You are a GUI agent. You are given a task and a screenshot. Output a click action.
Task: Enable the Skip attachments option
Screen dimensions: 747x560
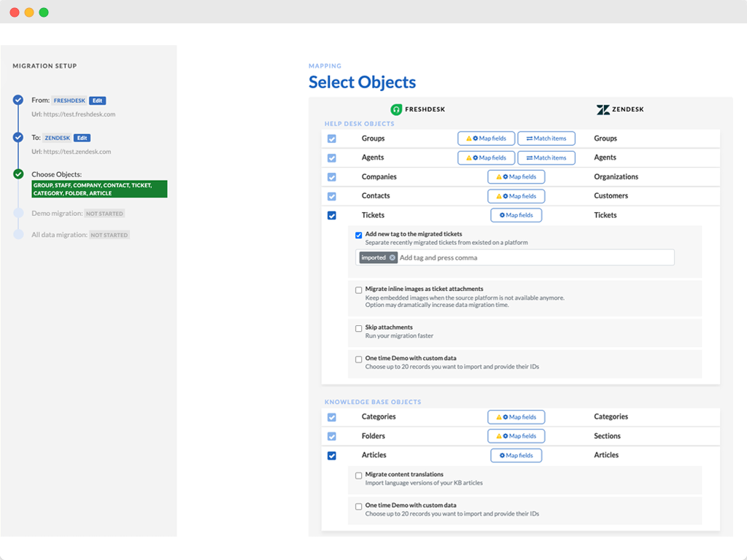pyautogui.click(x=358, y=329)
